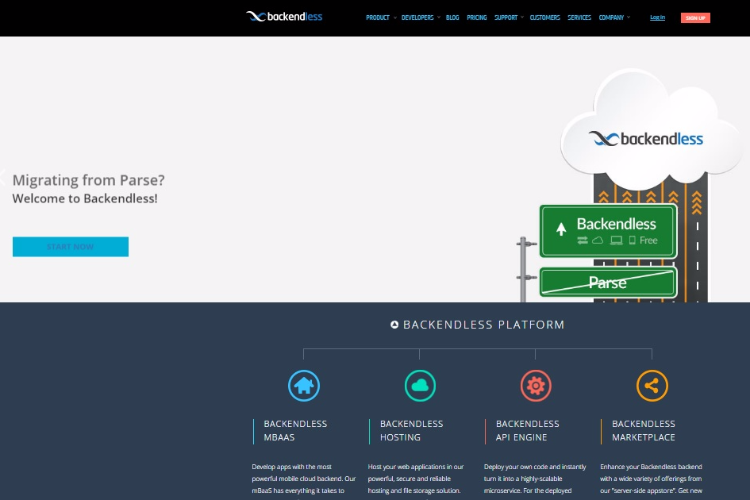Click the Backendless logo in header
750x500 pixels.
tap(284, 17)
